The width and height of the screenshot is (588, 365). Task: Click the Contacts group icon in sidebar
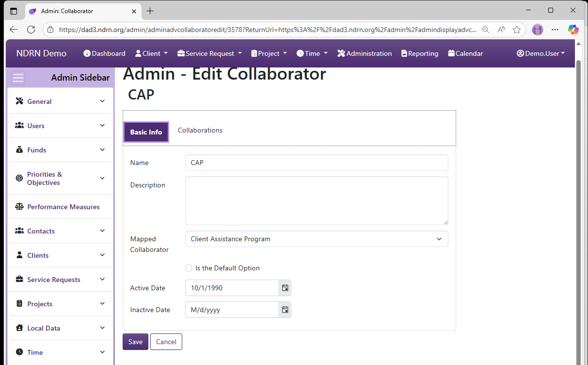(19, 231)
